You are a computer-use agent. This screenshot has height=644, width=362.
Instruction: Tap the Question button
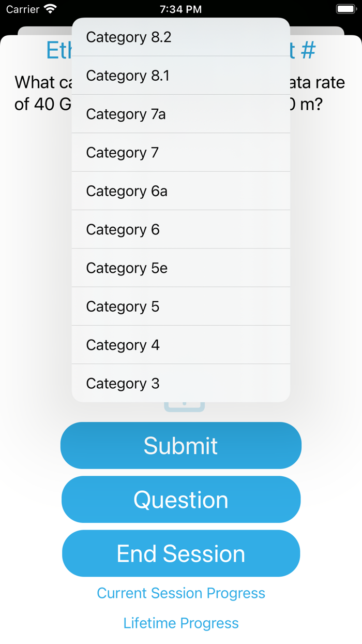(x=181, y=500)
